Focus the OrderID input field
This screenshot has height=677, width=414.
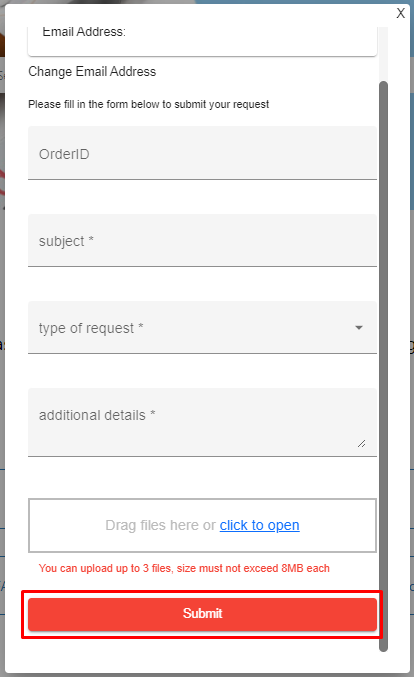pos(202,153)
